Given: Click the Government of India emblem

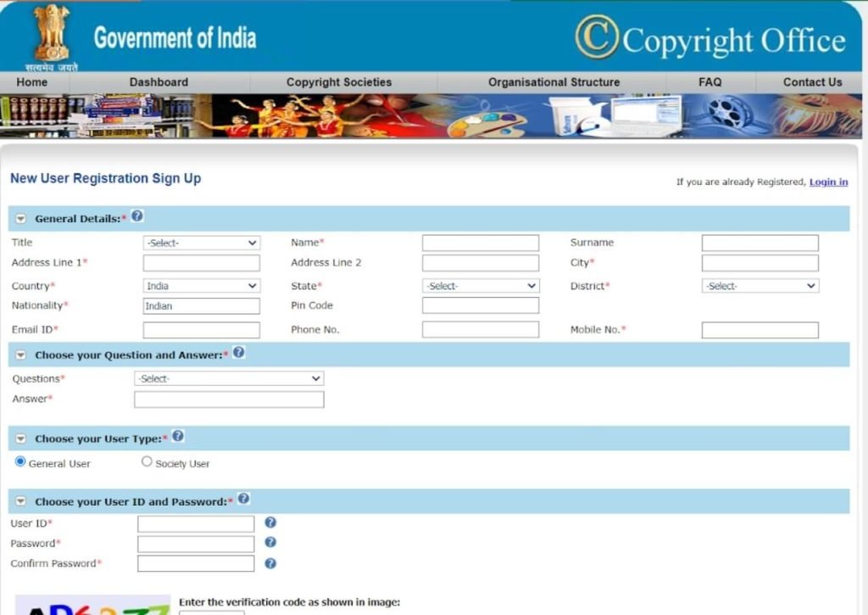Looking at the screenshot, I should click(52, 37).
